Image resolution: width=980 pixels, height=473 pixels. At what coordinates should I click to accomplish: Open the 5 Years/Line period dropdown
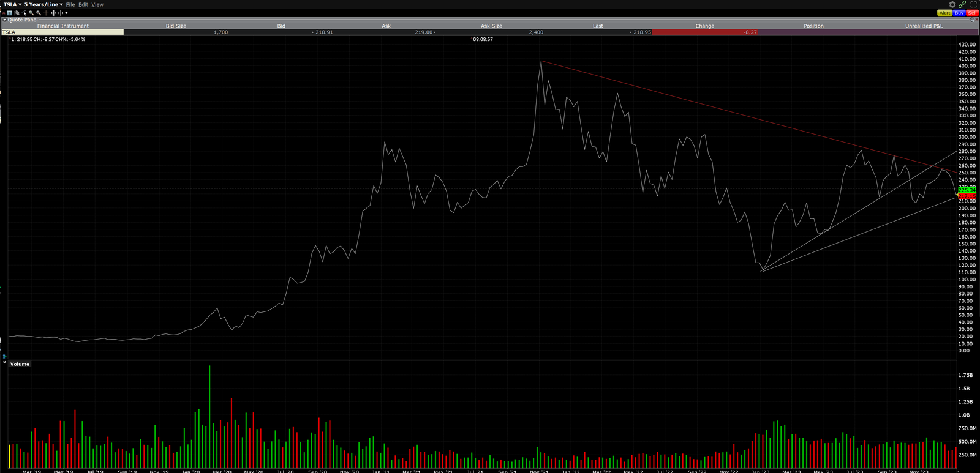43,4
